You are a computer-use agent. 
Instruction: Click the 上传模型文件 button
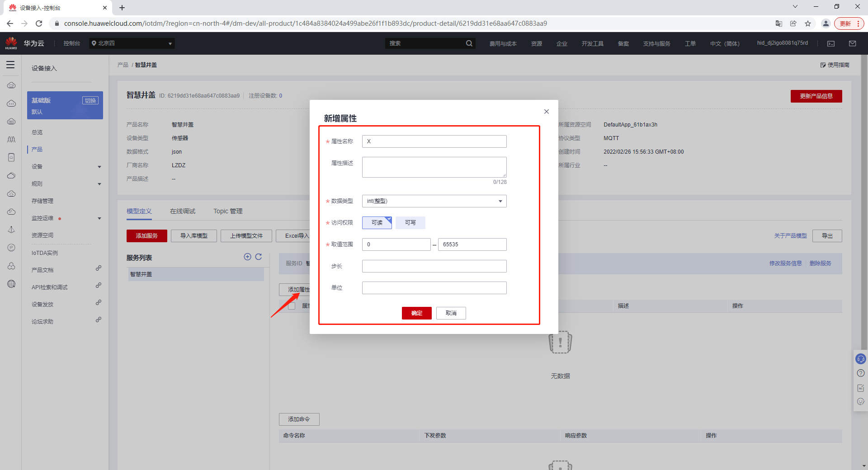(x=246, y=236)
